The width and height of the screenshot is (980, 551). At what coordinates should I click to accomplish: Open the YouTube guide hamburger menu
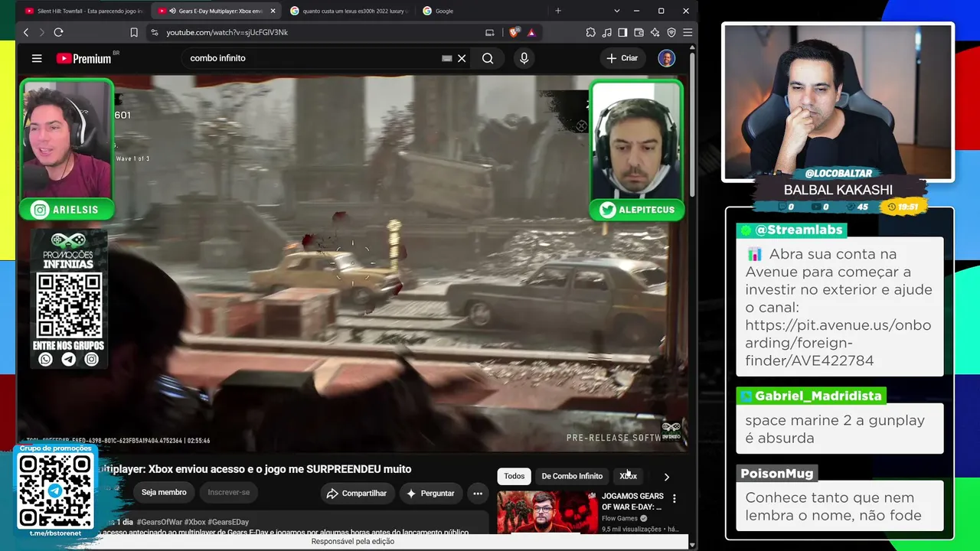pos(37,58)
